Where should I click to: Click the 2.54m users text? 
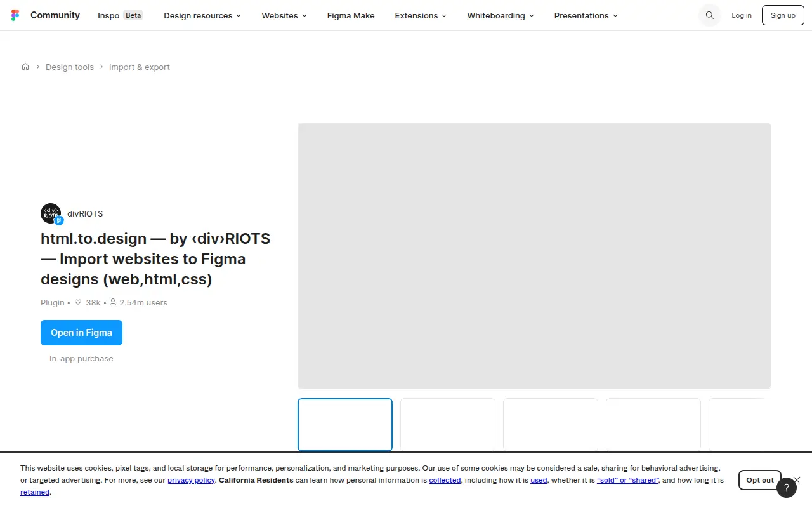[x=143, y=302]
